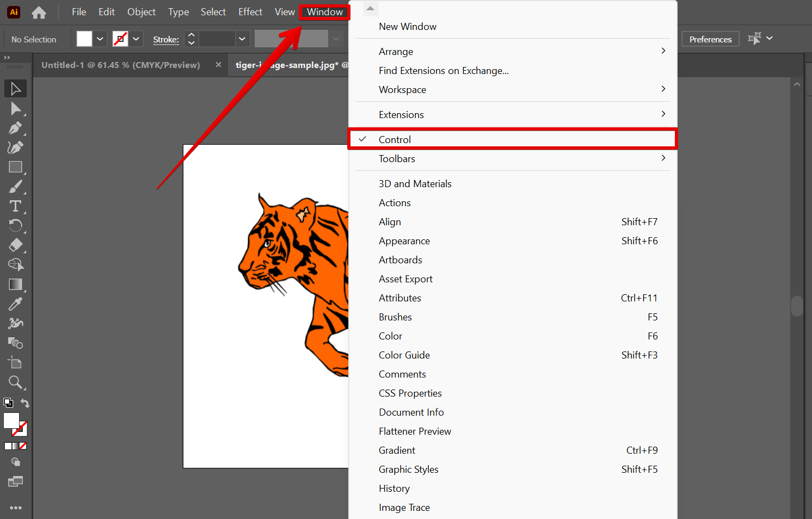Swap fill and stroke colors
Screen dimensions: 812x519
pos(25,403)
